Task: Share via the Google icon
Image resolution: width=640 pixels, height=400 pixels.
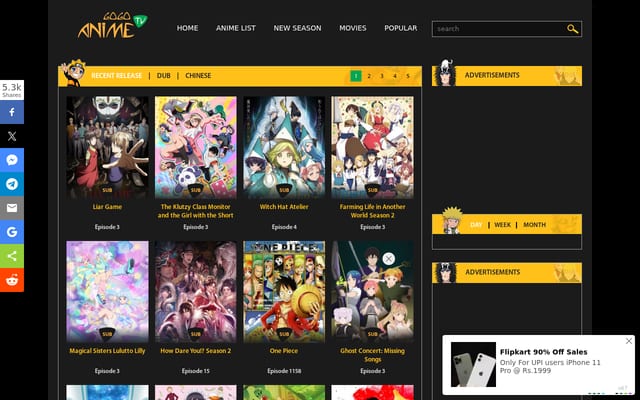Action: [12, 232]
